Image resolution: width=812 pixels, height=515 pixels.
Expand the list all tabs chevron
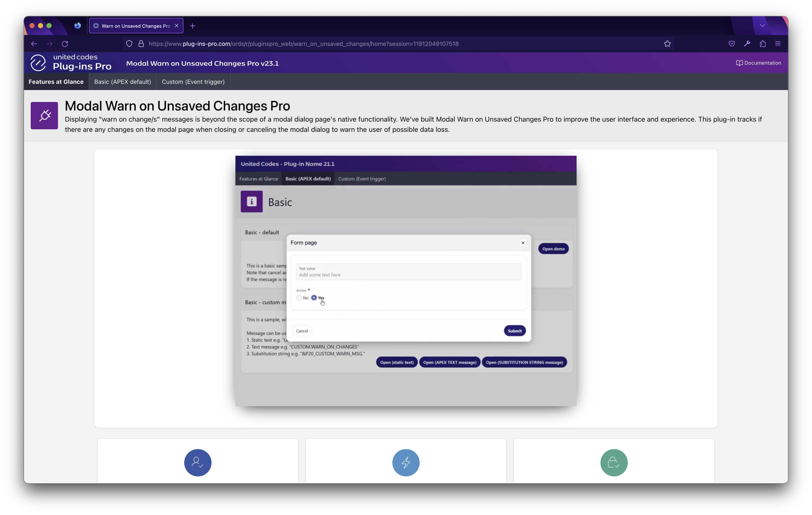tap(763, 26)
